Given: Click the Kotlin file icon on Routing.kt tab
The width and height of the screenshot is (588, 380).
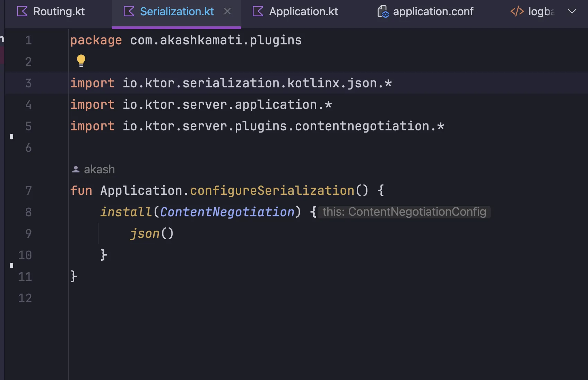Looking at the screenshot, I should pos(22,11).
